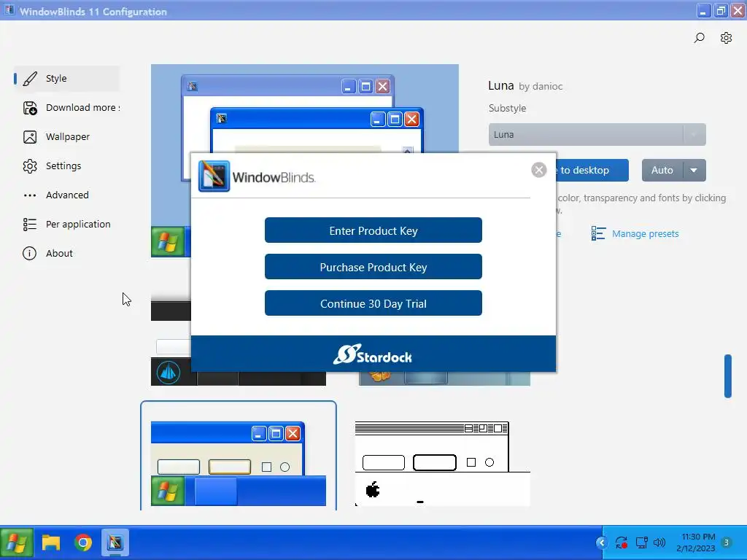Open the Advanced sidebar section

pyautogui.click(x=66, y=195)
